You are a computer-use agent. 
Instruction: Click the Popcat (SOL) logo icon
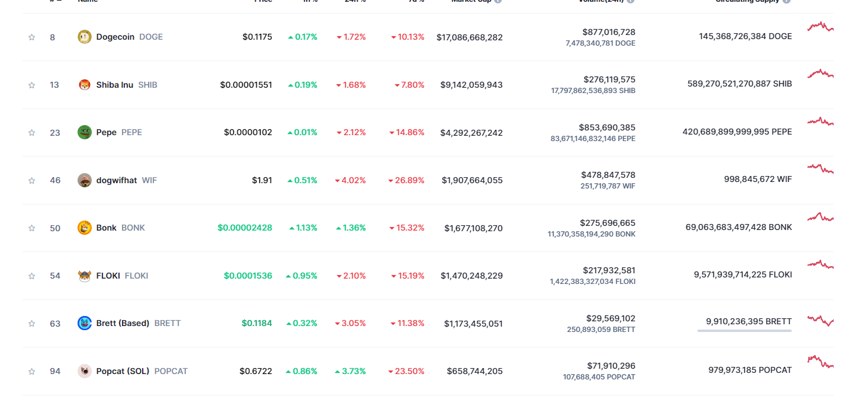[x=85, y=371]
